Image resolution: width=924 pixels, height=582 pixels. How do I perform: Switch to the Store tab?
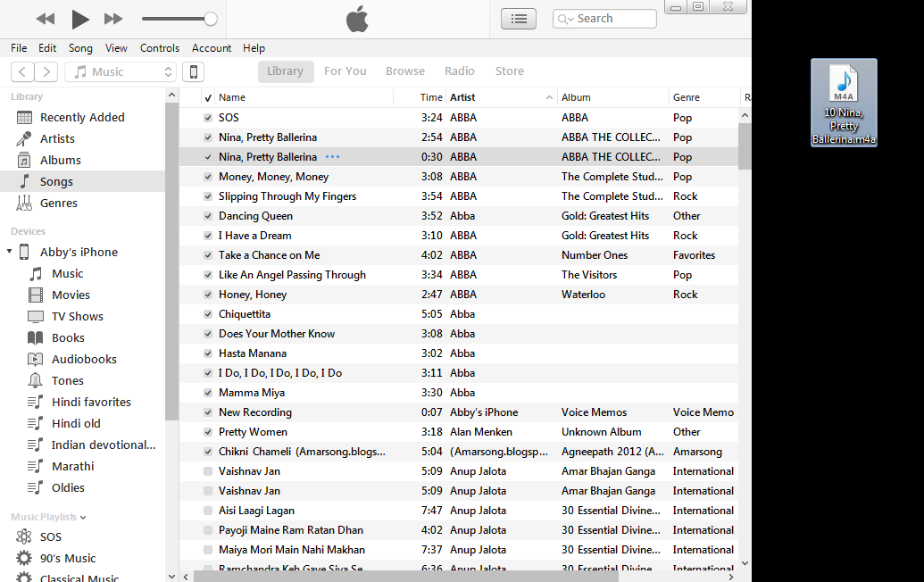[x=510, y=71]
